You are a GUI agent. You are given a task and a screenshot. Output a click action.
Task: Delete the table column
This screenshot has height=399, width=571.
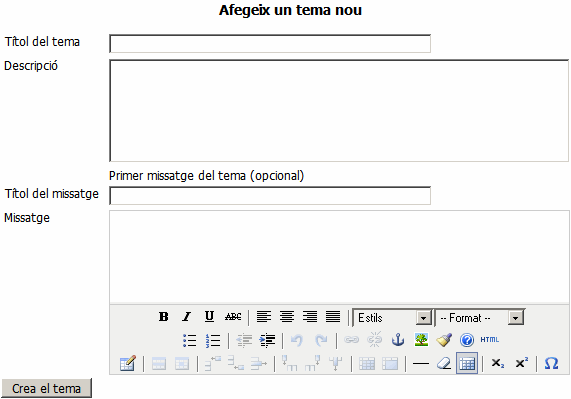(x=336, y=363)
